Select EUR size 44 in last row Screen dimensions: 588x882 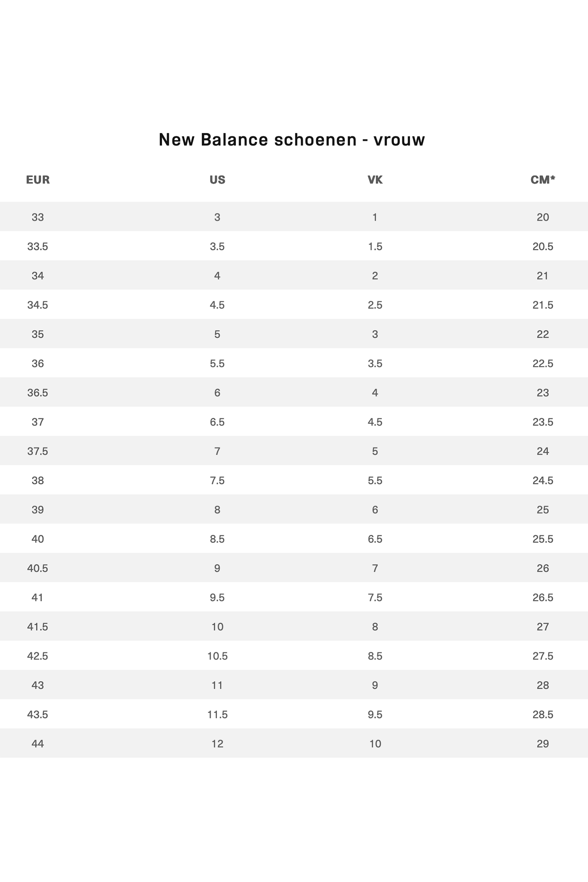coord(37,743)
